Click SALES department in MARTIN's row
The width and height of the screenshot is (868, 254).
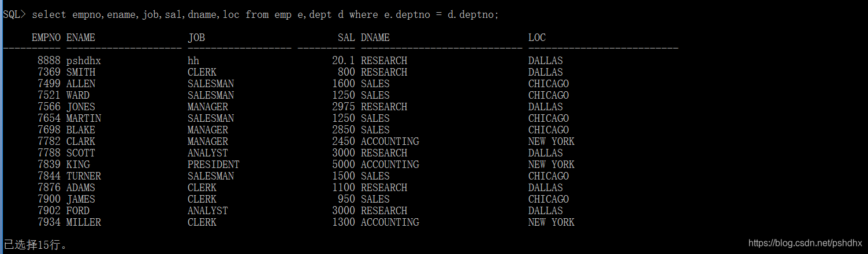click(x=375, y=118)
